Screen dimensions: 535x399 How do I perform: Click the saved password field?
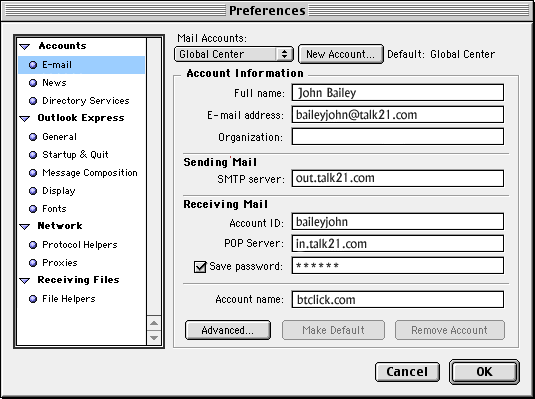pyautogui.click(x=397, y=266)
